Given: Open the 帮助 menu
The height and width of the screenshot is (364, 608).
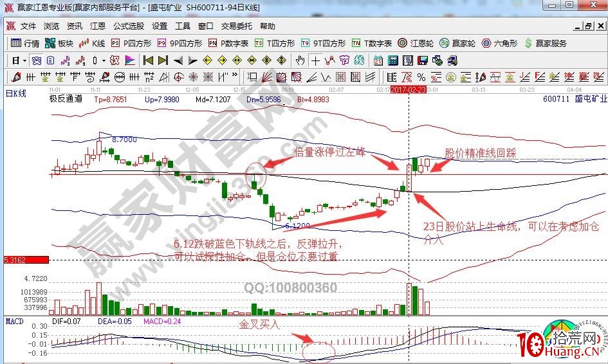Looking at the screenshot, I should tap(268, 26).
